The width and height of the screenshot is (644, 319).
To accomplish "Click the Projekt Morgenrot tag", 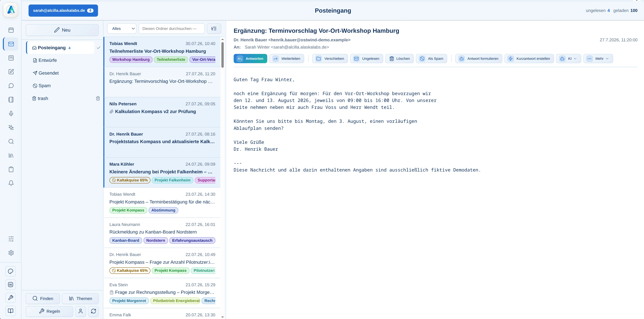I will 129,301.
